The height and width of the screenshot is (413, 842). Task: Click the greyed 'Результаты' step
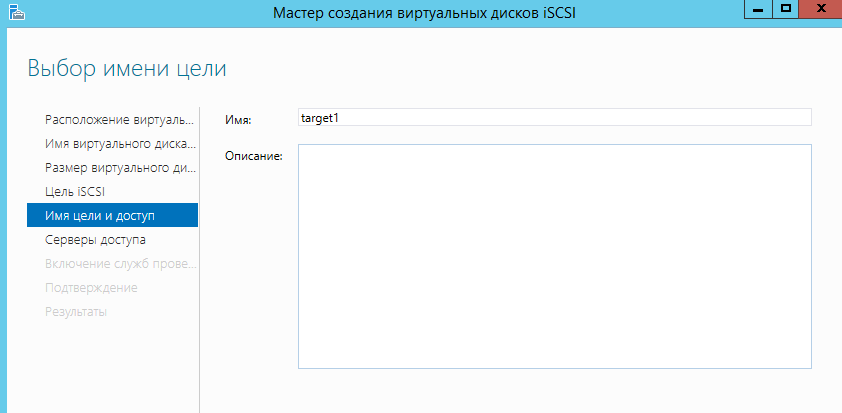point(76,312)
